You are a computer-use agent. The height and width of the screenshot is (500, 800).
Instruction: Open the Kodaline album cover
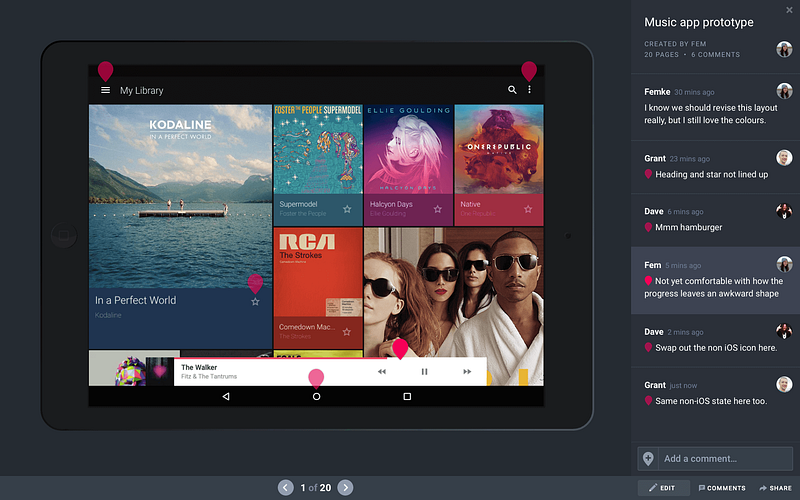pos(180,196)
